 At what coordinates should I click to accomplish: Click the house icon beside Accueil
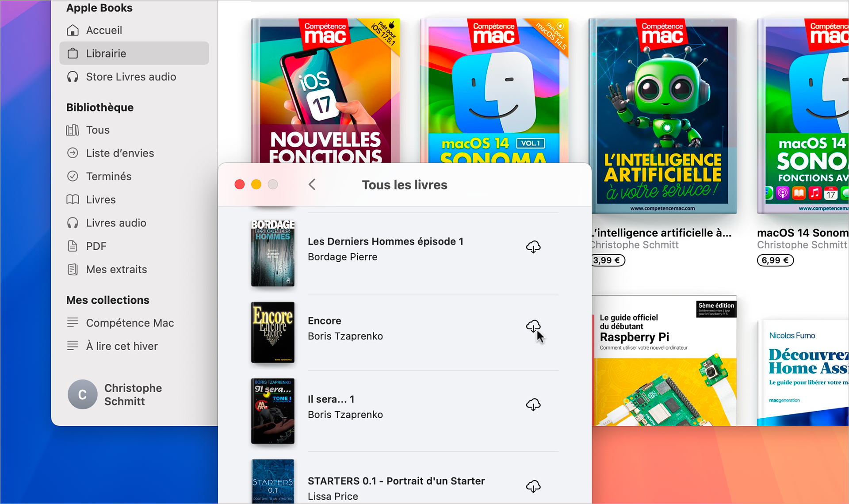pos(73,30)
